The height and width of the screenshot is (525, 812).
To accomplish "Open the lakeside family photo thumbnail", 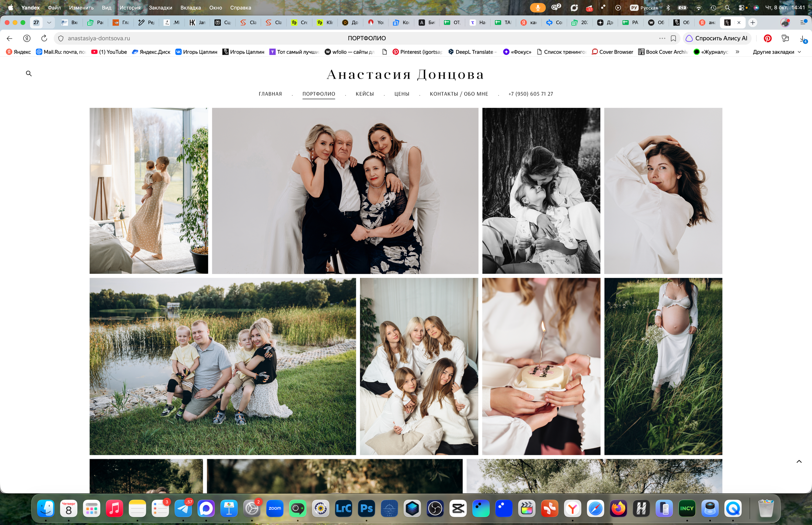I will [223, 366].
